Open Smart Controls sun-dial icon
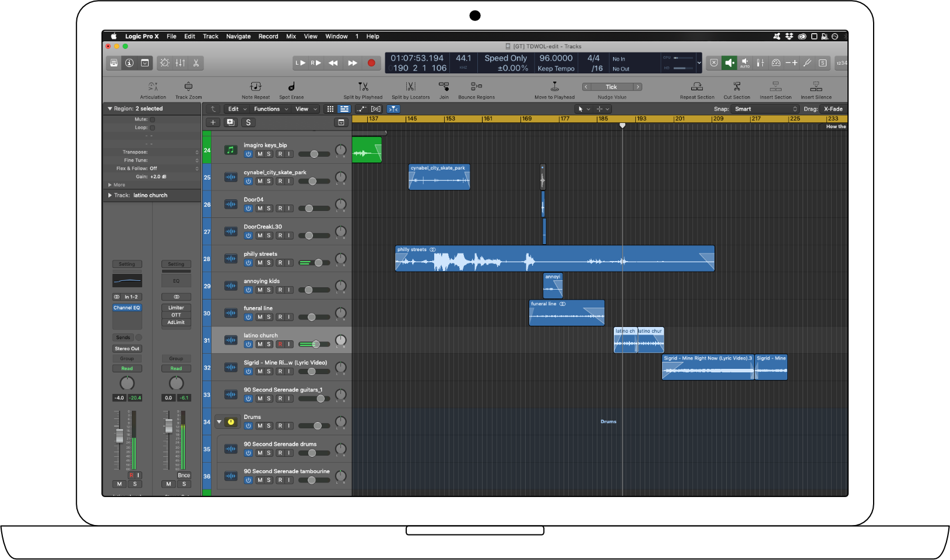The height and width of the screenshot is (560, 950). pyautogui.click(x=165, y=63)
